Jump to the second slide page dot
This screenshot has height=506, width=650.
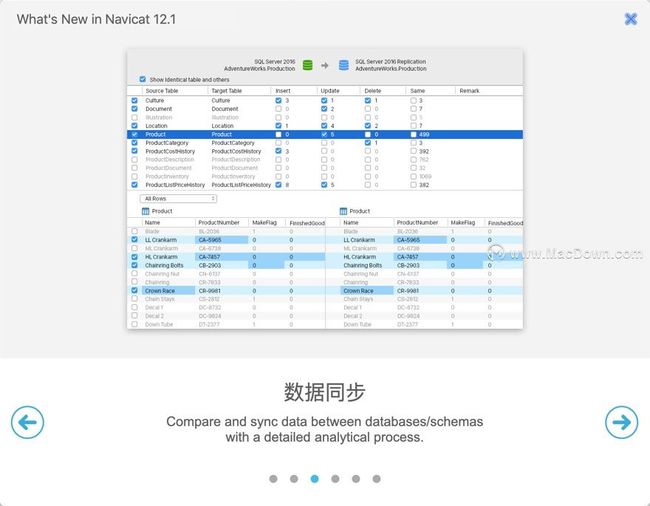pos(294,479)
